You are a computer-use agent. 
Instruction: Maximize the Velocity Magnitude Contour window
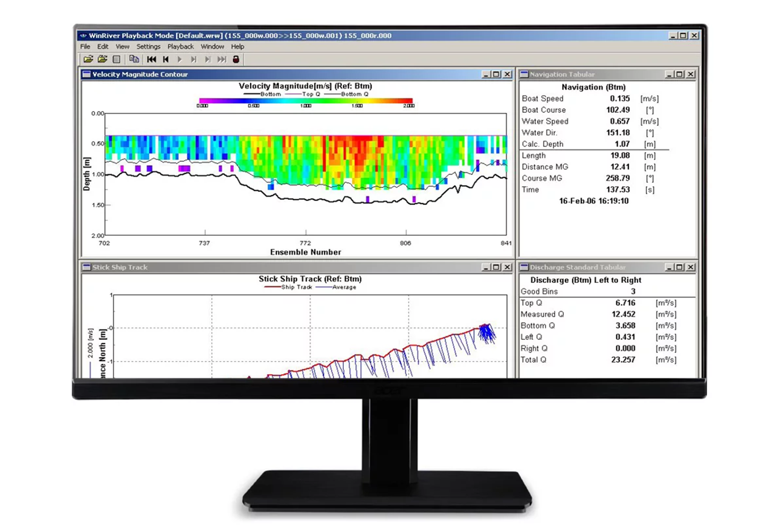click(496, 74)
